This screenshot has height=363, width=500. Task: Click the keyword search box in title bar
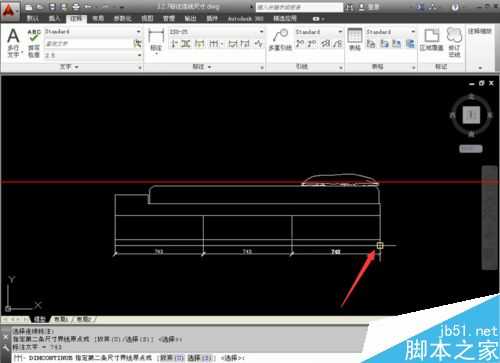click(299, 7)
